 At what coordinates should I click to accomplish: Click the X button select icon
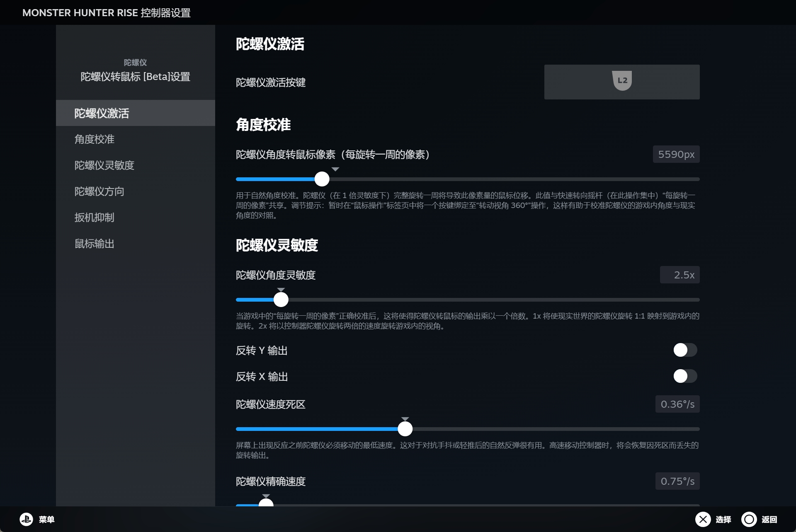pyautogui.click(x=703, y=519)
